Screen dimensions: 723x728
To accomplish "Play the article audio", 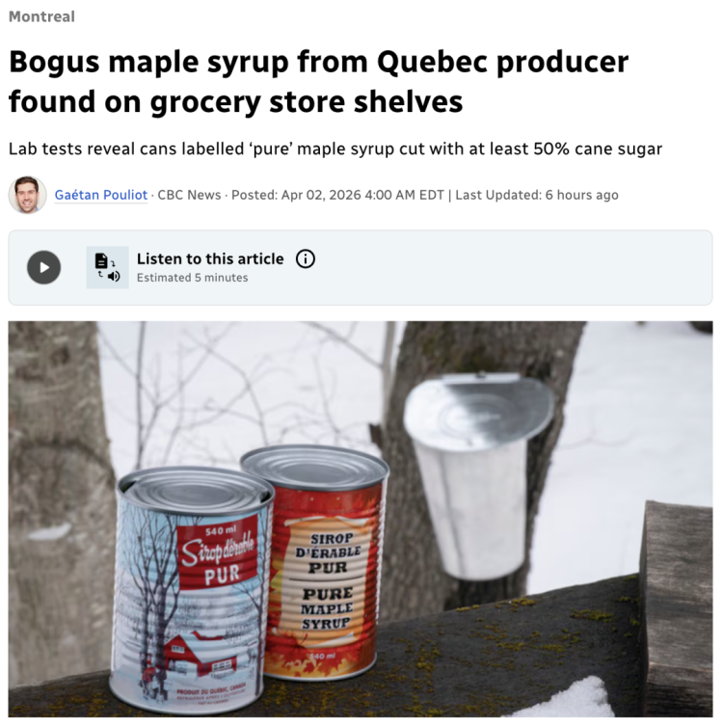I will tap(43, 267).
